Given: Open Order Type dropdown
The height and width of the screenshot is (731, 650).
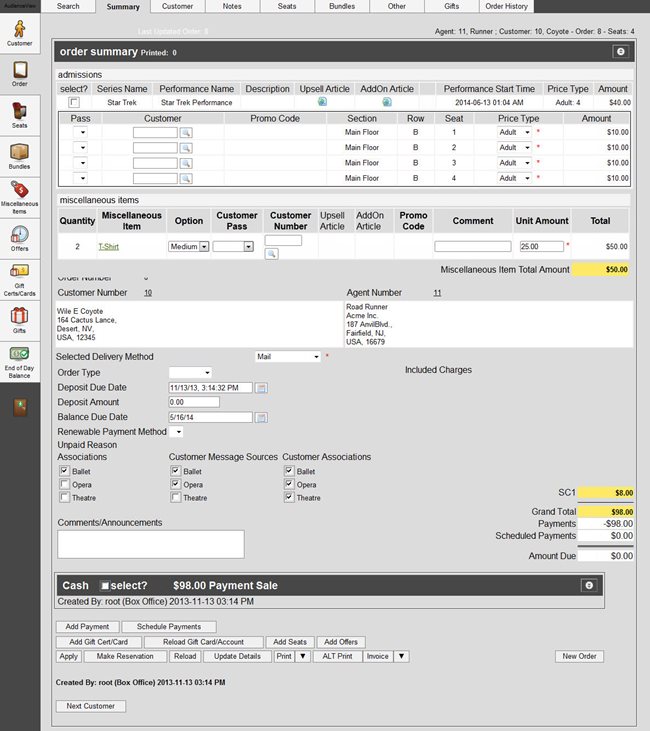Looking at the screenshot, I should [x=190, y=372].
